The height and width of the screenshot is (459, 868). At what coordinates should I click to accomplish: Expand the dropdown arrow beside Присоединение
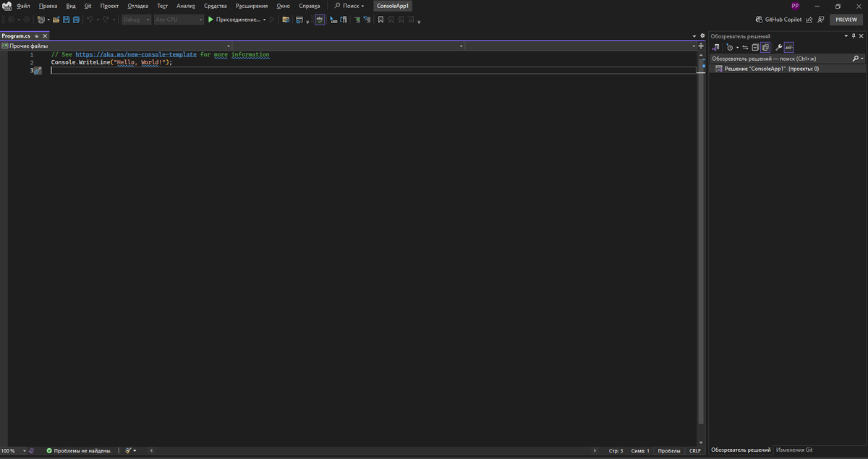coord(265,20)
